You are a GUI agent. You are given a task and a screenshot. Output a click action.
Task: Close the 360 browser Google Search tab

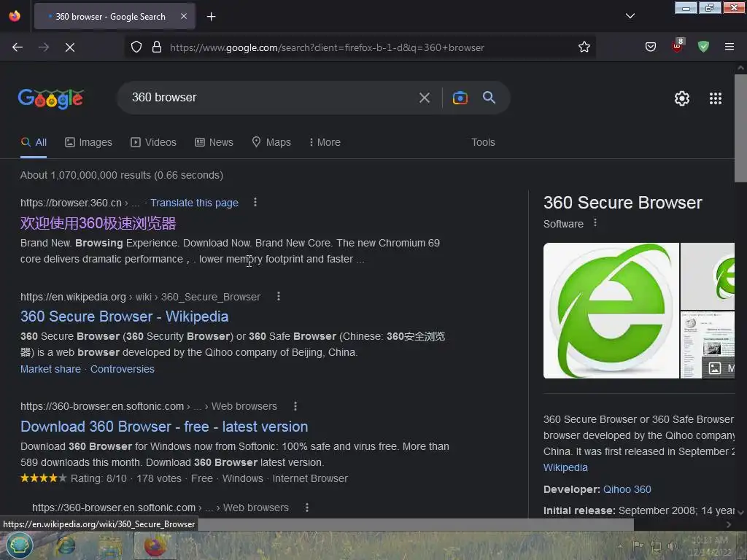click(x=184, y=16)
